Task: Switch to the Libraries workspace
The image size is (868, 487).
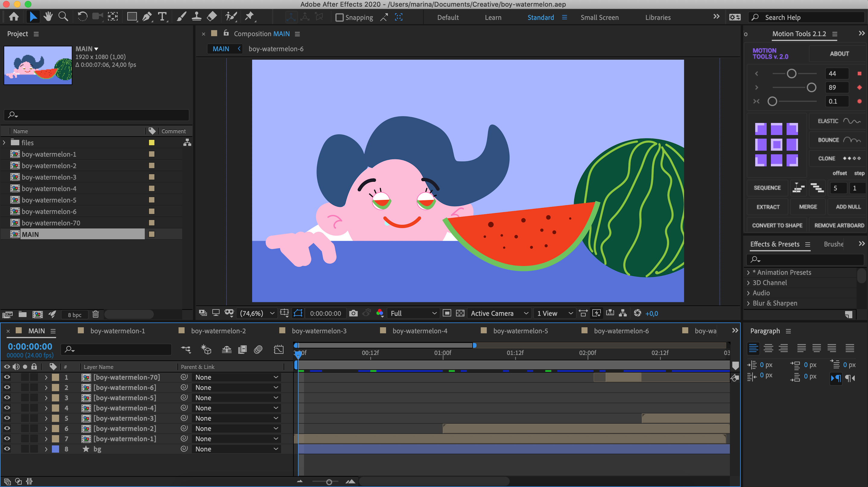Action: pos(658,17)
